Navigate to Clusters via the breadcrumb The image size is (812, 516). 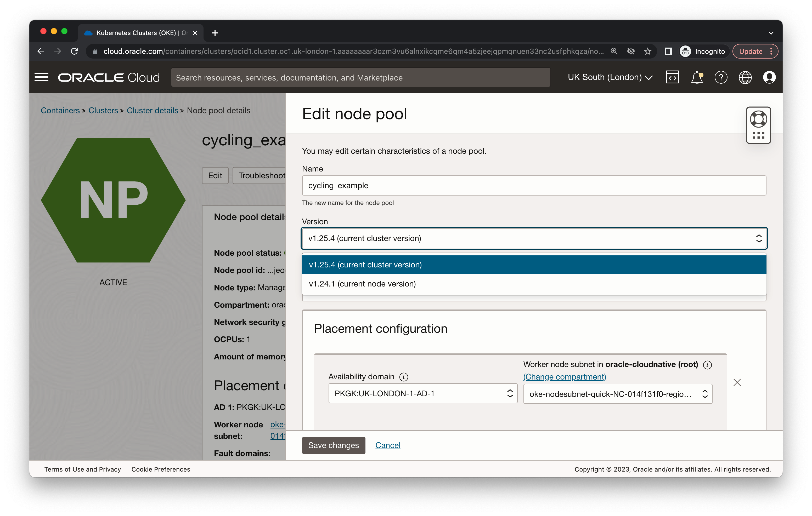(x=103, y=110)
